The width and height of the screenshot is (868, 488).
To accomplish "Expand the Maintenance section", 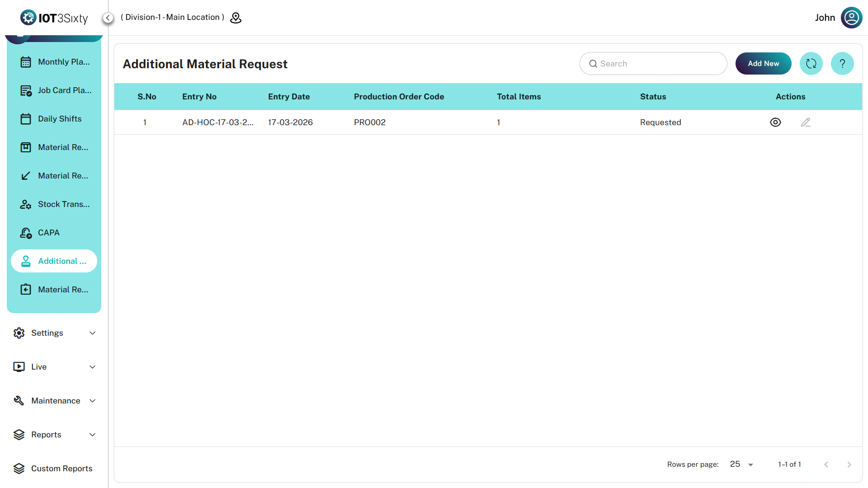I will [x=54, y=401].
